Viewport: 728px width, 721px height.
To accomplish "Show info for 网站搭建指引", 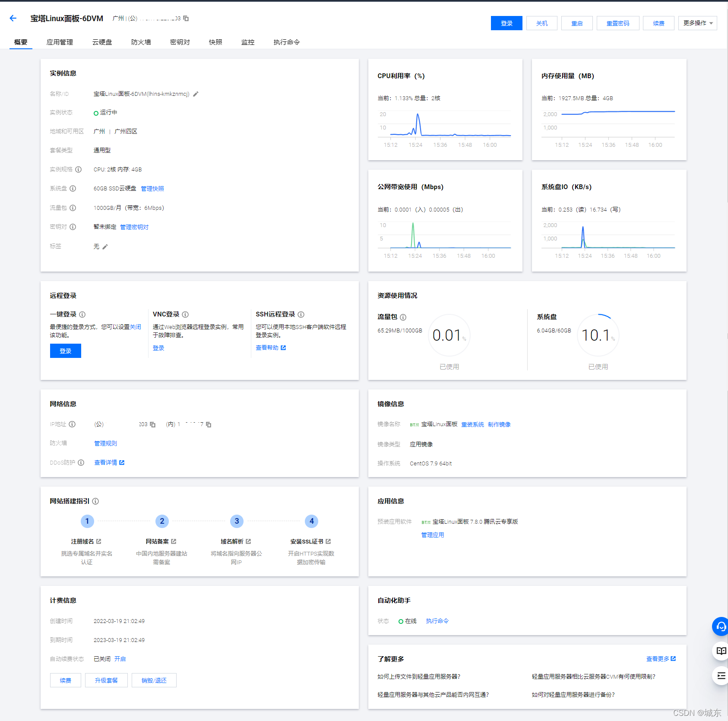I will click(x=95, y=501).
